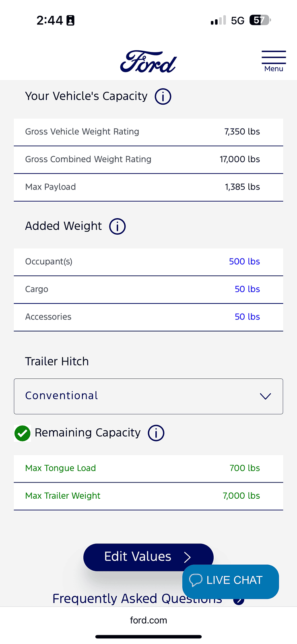
Task: Tap info icon beside Your Vehicle's Capacity
Action: pyautogui.click(x=163, y=97)
